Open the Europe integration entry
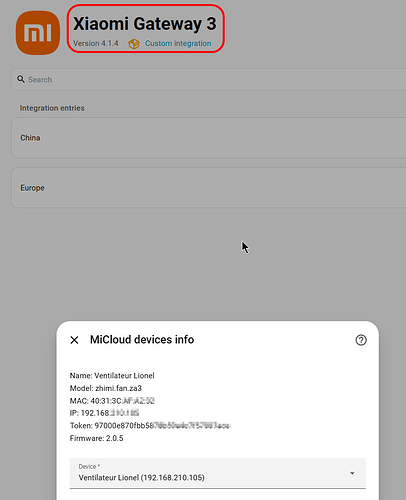The height and width of the screenshot is (500, 406). pyautogui.click(x=209, y=188)
